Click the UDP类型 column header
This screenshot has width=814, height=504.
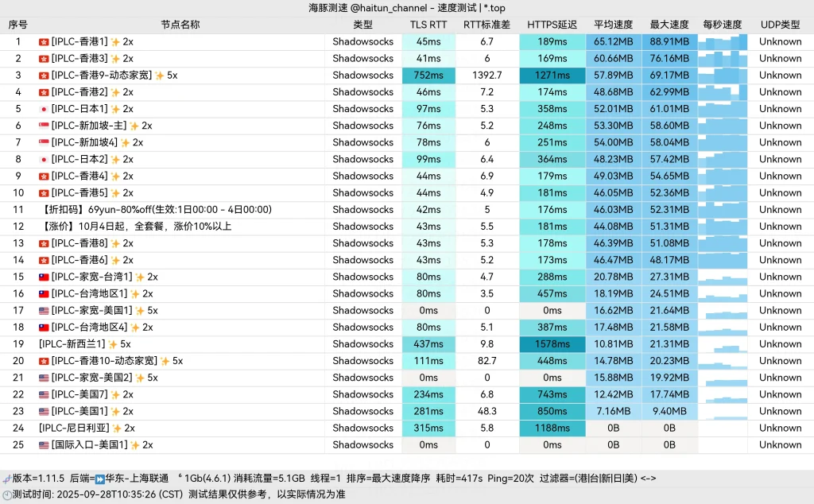point(780,24)
